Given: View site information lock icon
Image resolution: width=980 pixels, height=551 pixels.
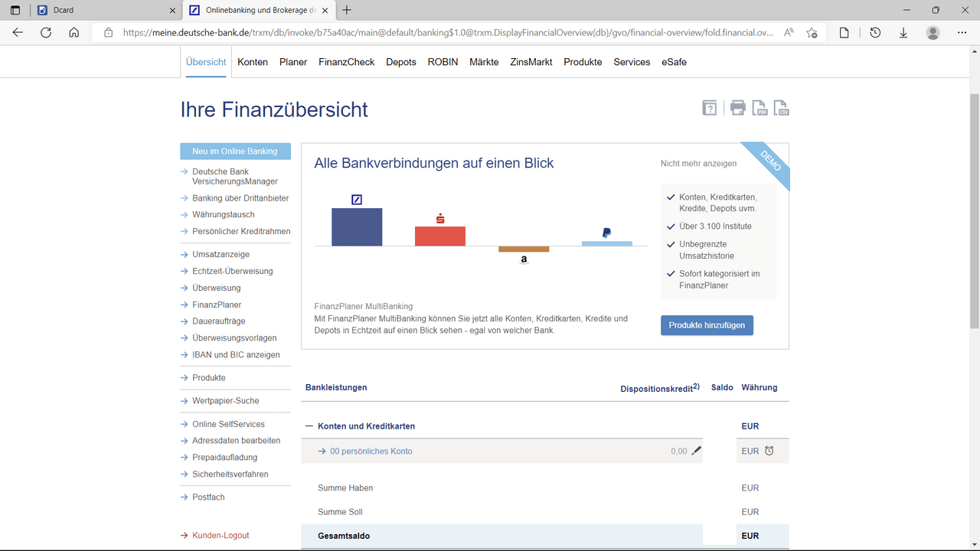Looking at the screenshot, I should point(108,33).
